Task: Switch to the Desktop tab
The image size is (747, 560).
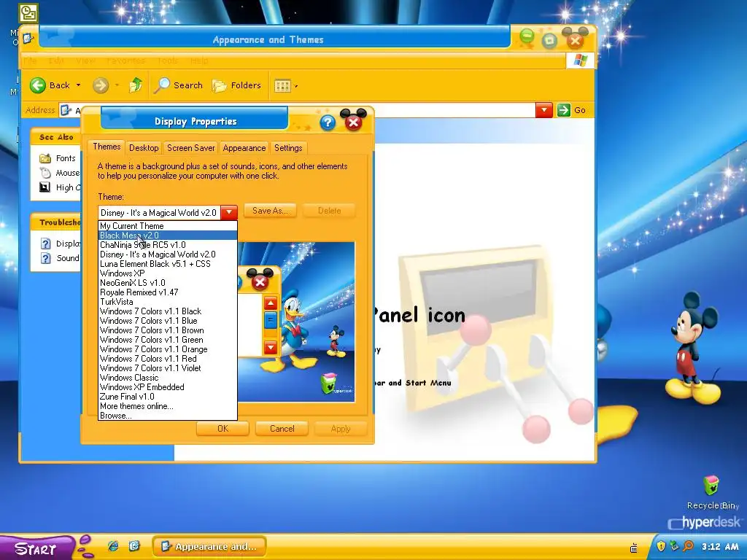Action: tap(144, 147)
